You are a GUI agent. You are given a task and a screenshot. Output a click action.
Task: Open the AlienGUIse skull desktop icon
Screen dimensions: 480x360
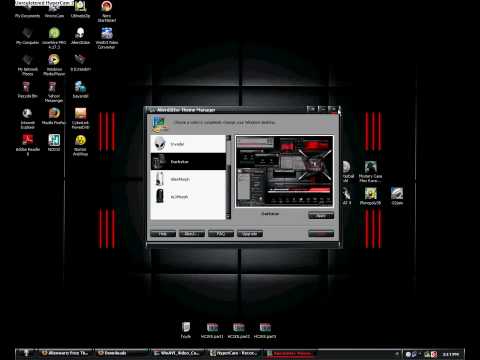pos(80,36)
